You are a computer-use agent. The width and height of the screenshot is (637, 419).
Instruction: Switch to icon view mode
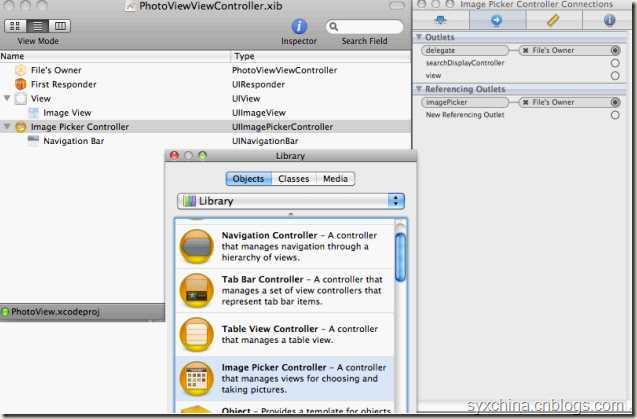15,26
